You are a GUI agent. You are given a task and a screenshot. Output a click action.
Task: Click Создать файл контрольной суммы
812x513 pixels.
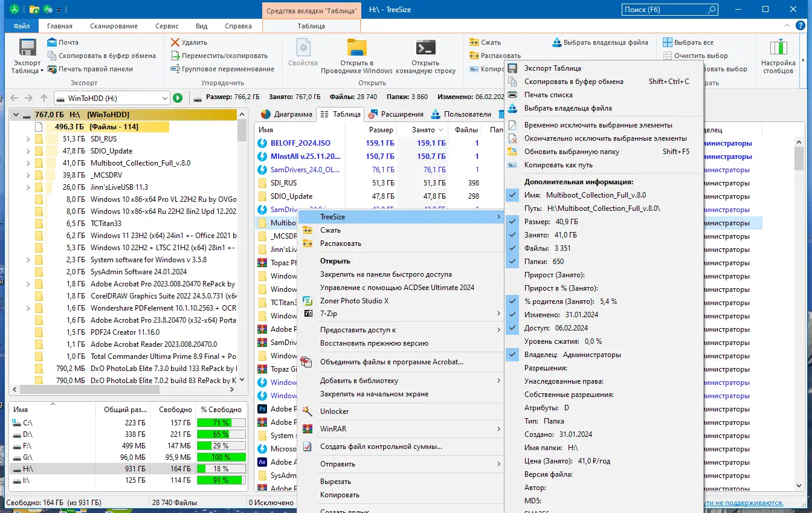[400, 447]
